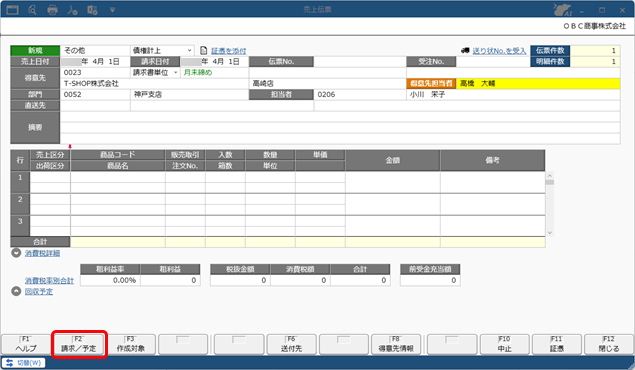
Task: Open the 消費税率別合計 link
Action: click(x=49, y=281)
